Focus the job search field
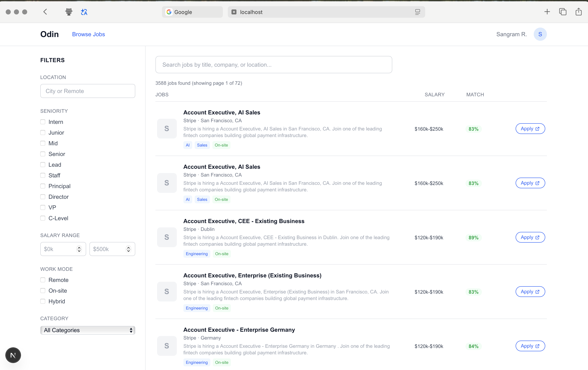Image resolution: width=588 pixels, height=370 pixels. click(x=274, y=65)
